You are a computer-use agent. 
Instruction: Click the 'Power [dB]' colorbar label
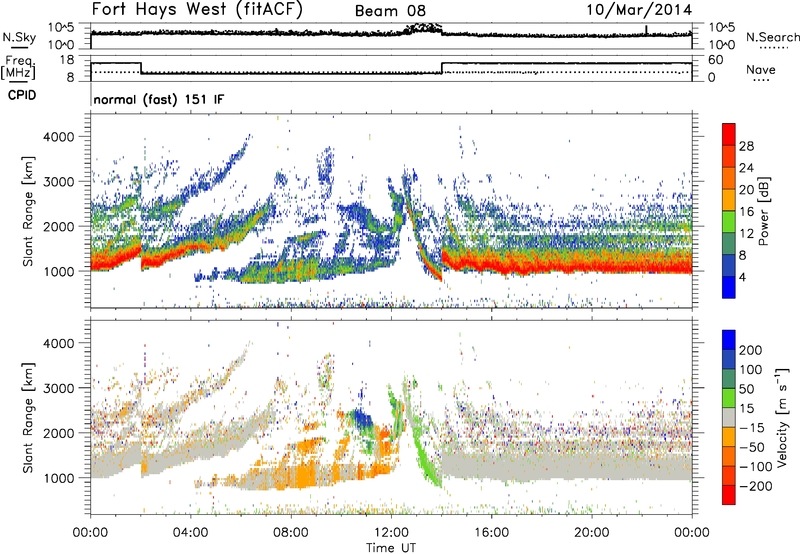[x=764, y=211]
